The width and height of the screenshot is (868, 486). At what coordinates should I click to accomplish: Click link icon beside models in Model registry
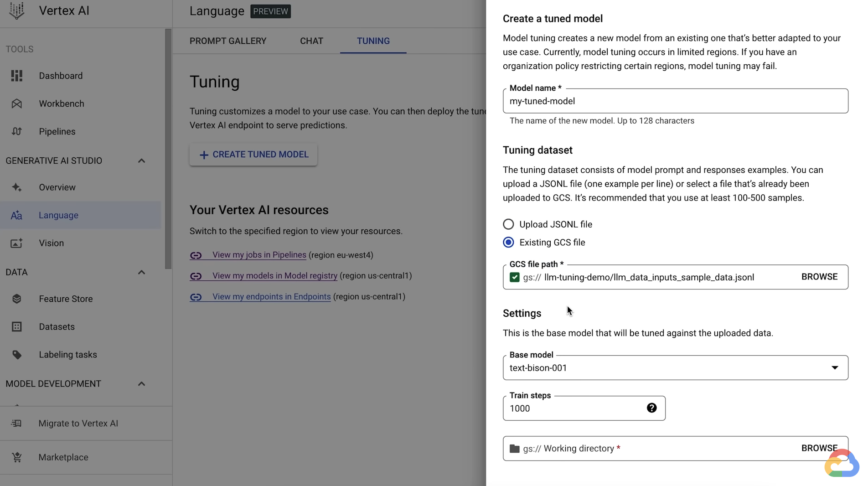click(x=196, y=276)
